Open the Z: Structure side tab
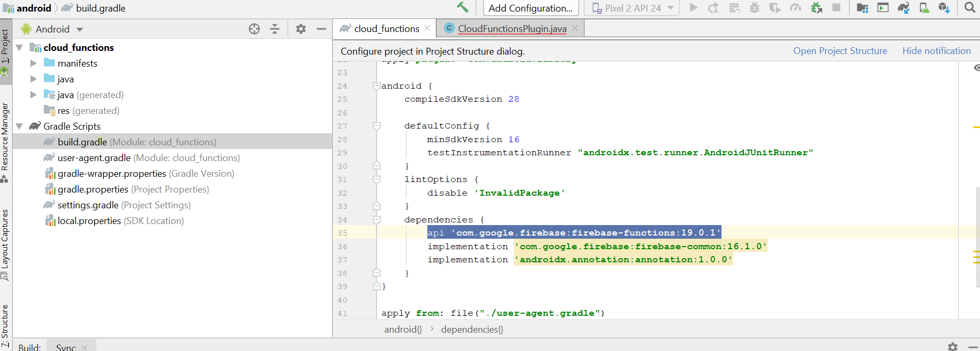980x351 pixels. point(5,325)
